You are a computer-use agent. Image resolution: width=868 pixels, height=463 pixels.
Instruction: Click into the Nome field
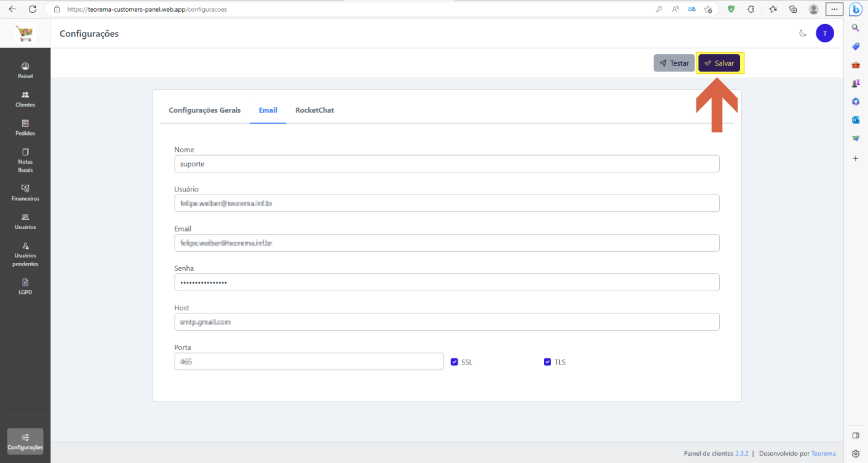[447, 164]
